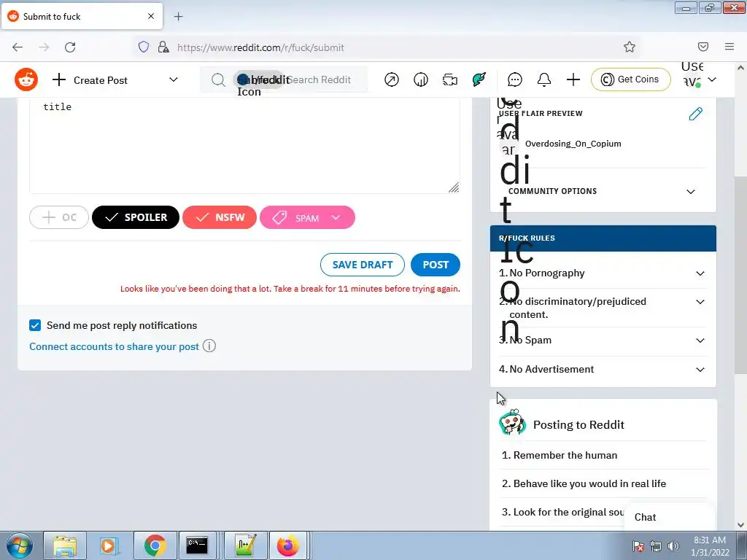Image resolution: width=747 pixels, height=560 pixels.
Task: Open command prompt from taskbar
Action: pyautogui.click(x=197, y=545)
